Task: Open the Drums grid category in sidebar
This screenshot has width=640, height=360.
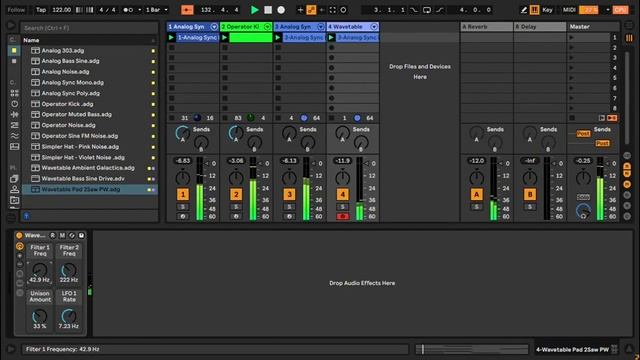Action: tap(14, 93)
